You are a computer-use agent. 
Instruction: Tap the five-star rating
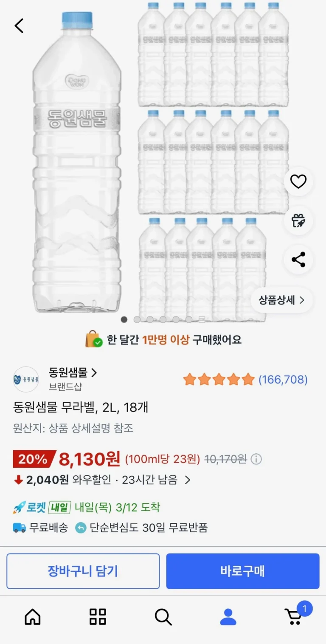tap(219, 379)
